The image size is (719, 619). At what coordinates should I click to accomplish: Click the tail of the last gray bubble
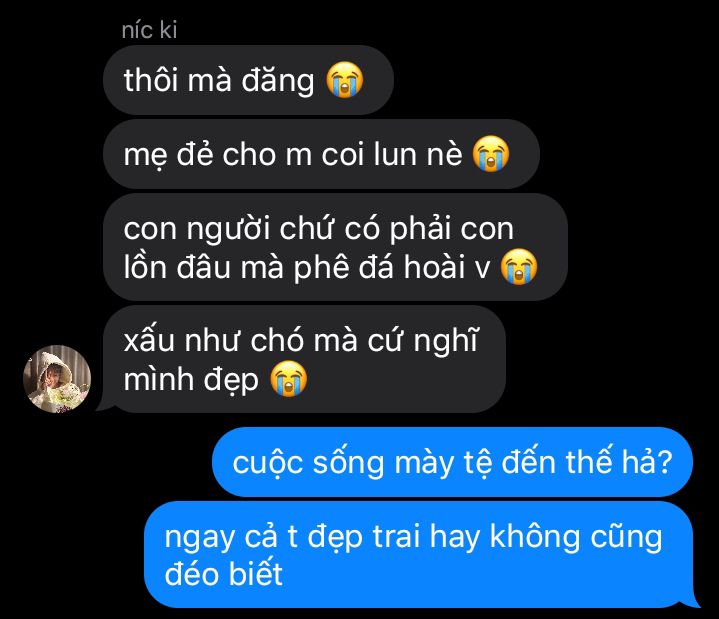click(103, 406)
